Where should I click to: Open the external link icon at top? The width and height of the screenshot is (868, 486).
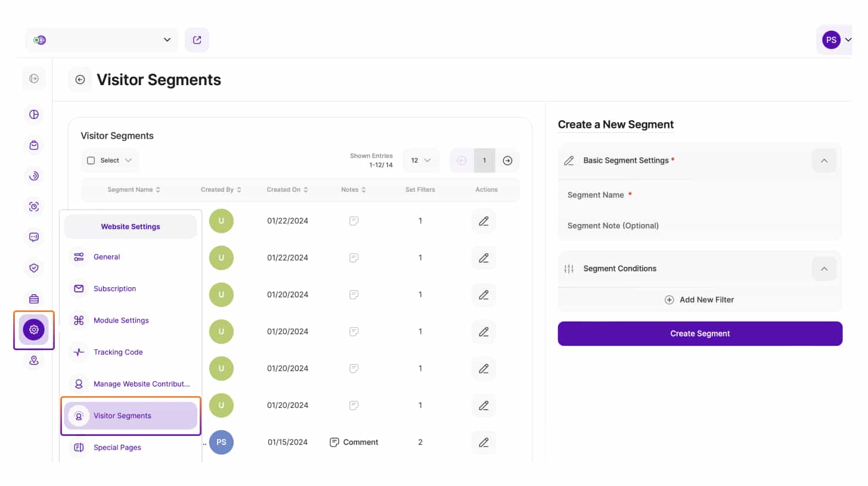[197, 40]
